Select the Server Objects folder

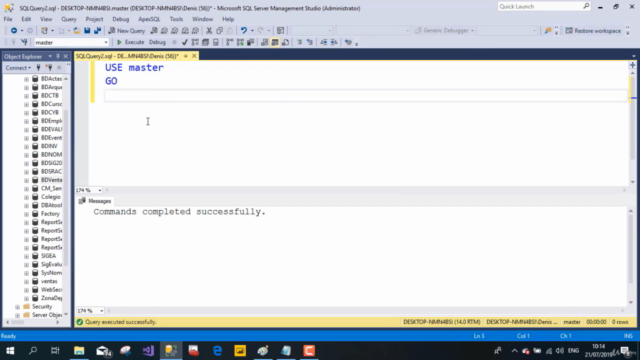click(x=47, y=315)
